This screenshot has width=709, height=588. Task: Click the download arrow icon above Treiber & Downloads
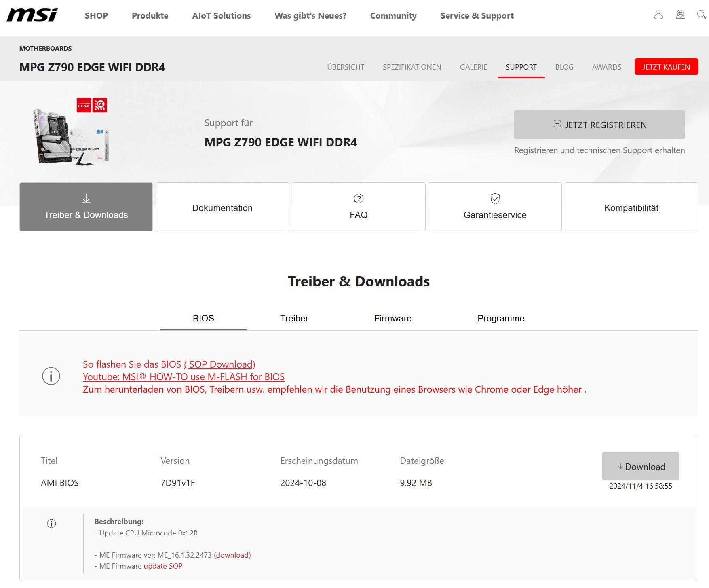tap(86, 199)
